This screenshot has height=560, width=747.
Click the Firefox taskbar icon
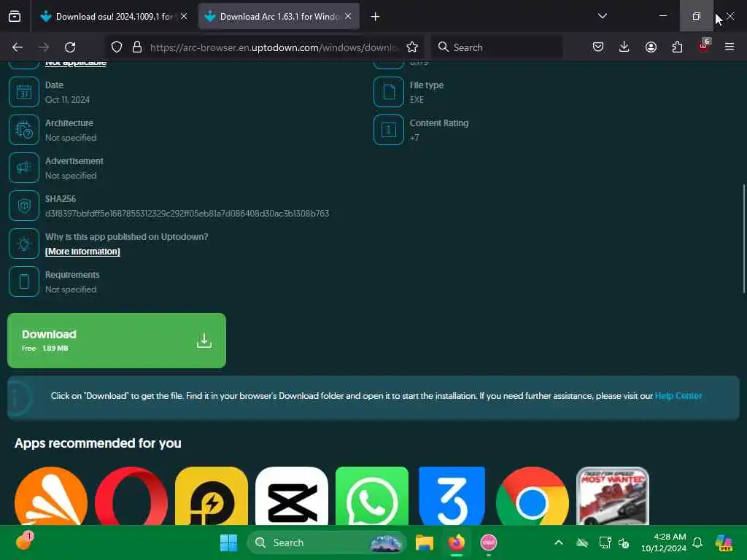[x=457, y=542]
